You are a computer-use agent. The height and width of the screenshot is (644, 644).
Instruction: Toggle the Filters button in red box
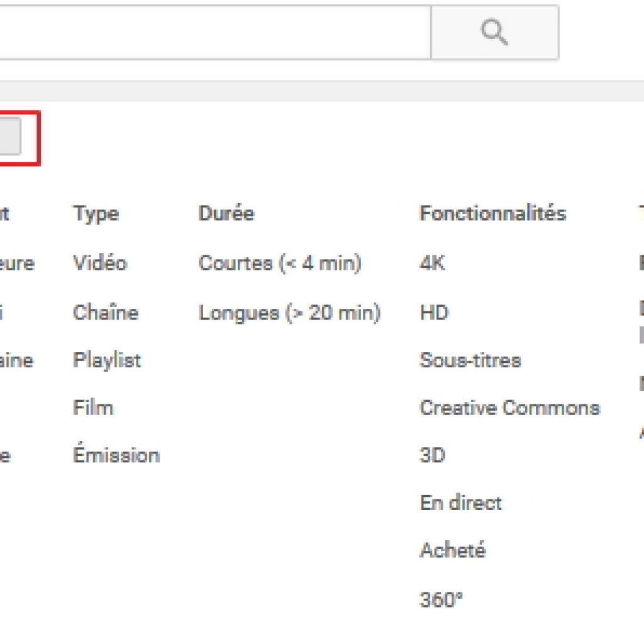(11, 138)
